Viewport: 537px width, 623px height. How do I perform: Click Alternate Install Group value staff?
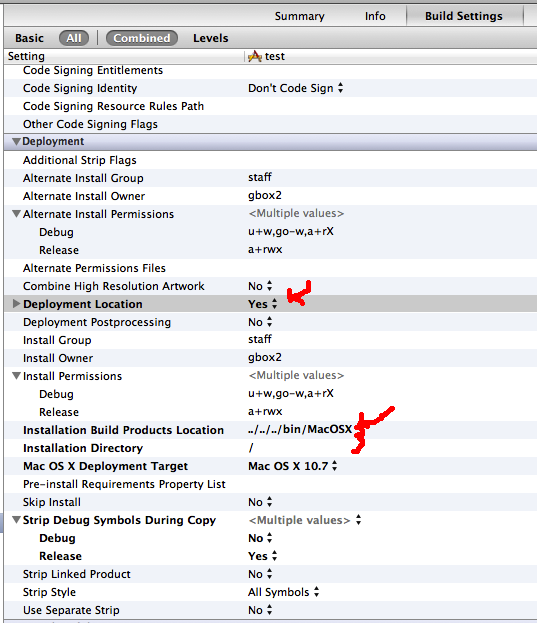(260, 177)
